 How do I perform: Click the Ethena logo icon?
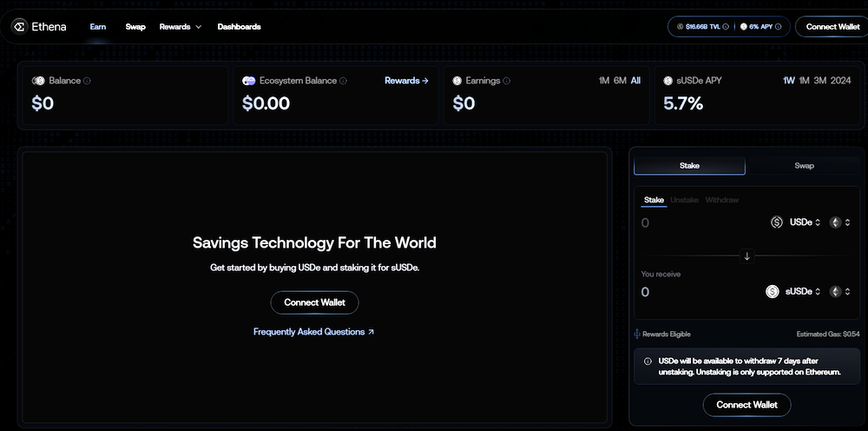point(19,27)
